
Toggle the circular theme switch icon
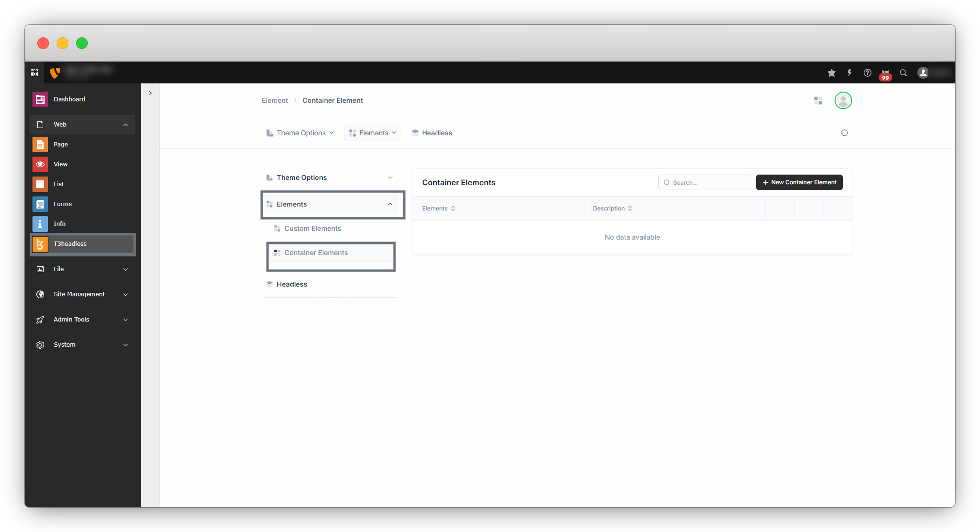pyautogui.click(x=844, y=133)
